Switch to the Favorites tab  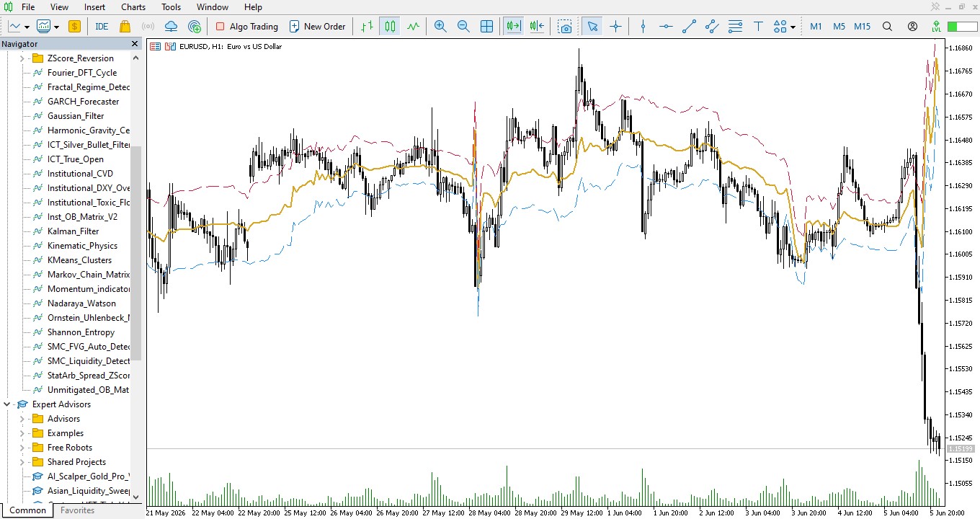[77, 510]
